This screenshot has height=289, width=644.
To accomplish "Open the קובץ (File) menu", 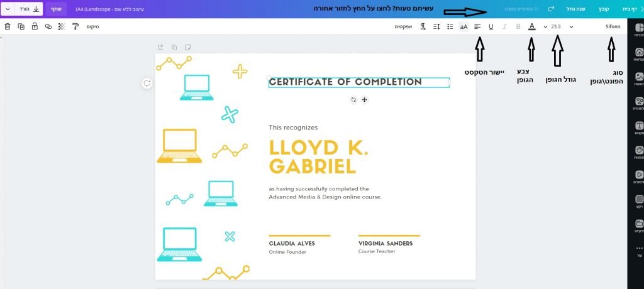I will (603, 9).
